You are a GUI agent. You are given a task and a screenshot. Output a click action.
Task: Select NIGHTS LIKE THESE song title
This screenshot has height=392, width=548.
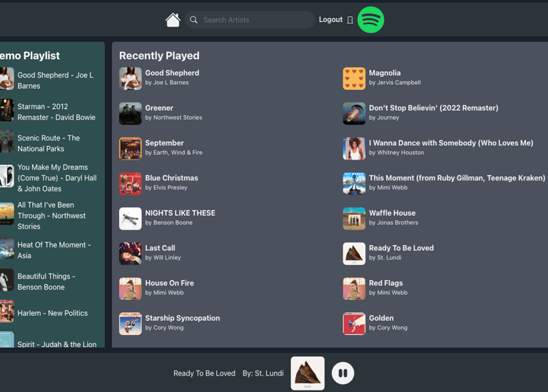click(181, 213)
